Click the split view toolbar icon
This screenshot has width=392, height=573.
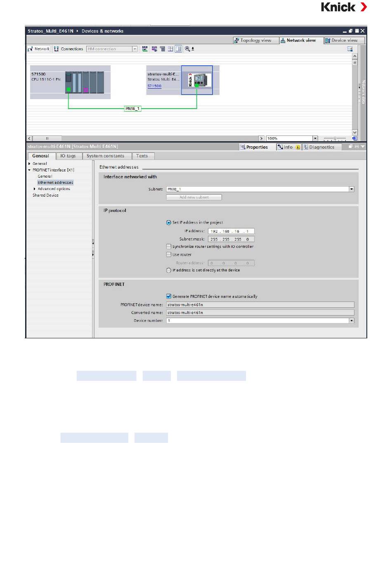point(178,49)
